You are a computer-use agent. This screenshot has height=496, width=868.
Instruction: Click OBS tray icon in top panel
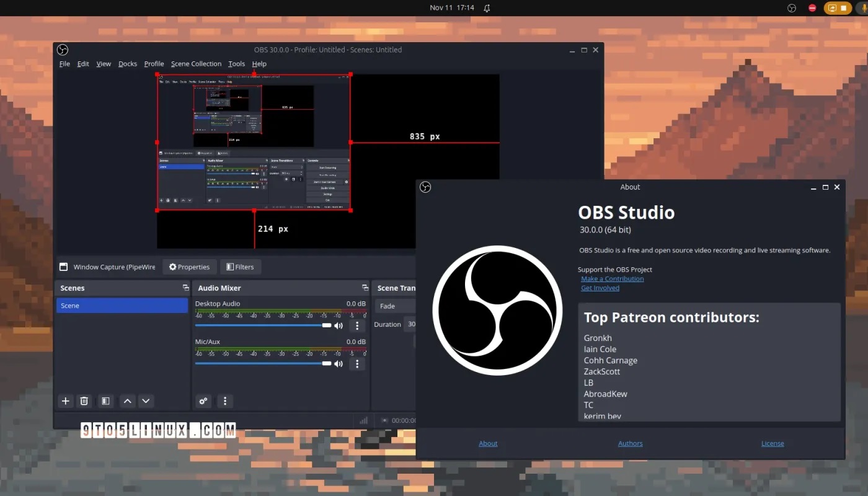[x=792, y=8]
